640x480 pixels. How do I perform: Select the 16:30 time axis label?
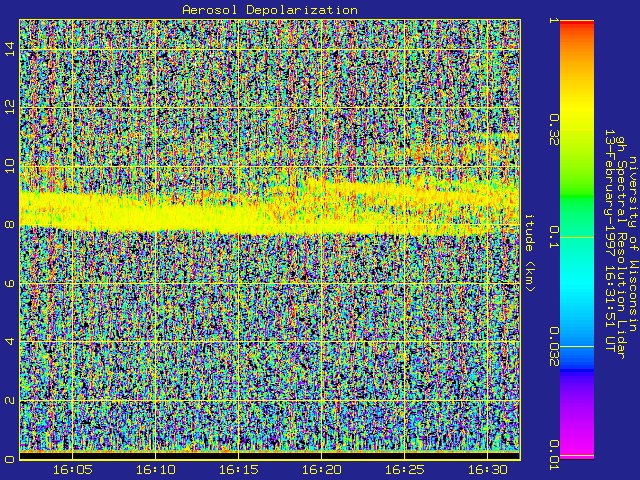click(487, 470)
